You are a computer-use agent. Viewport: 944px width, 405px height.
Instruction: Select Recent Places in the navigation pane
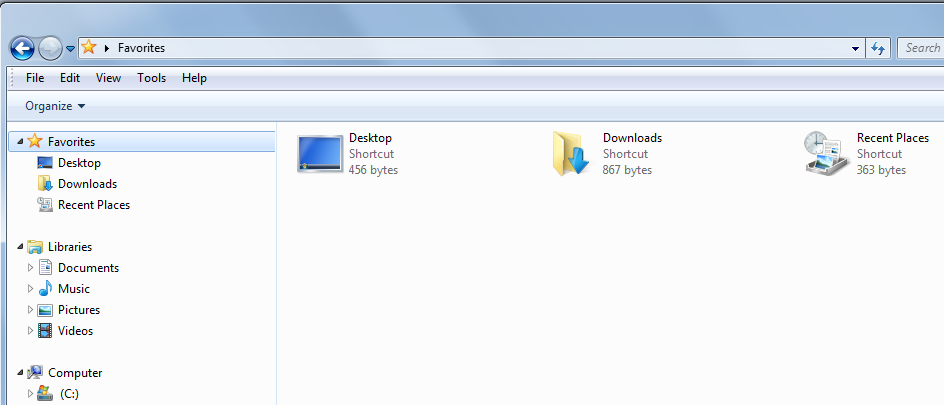tap(94, 205)
